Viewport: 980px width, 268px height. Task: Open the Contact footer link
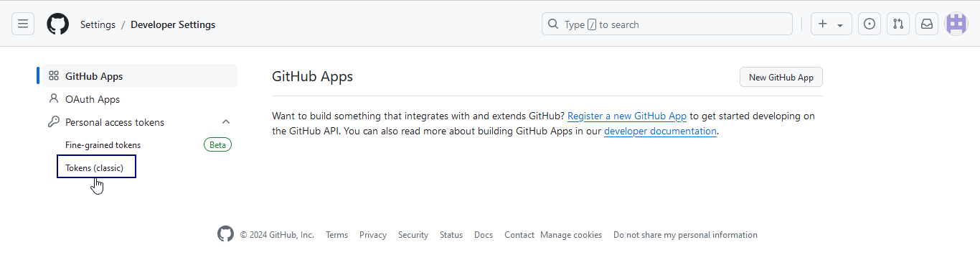(x=519, y=234)
